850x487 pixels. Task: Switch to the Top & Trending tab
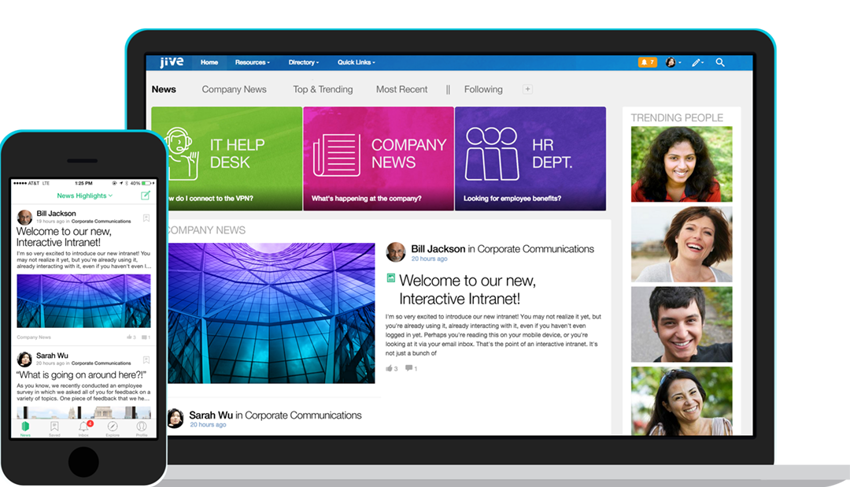322,89
